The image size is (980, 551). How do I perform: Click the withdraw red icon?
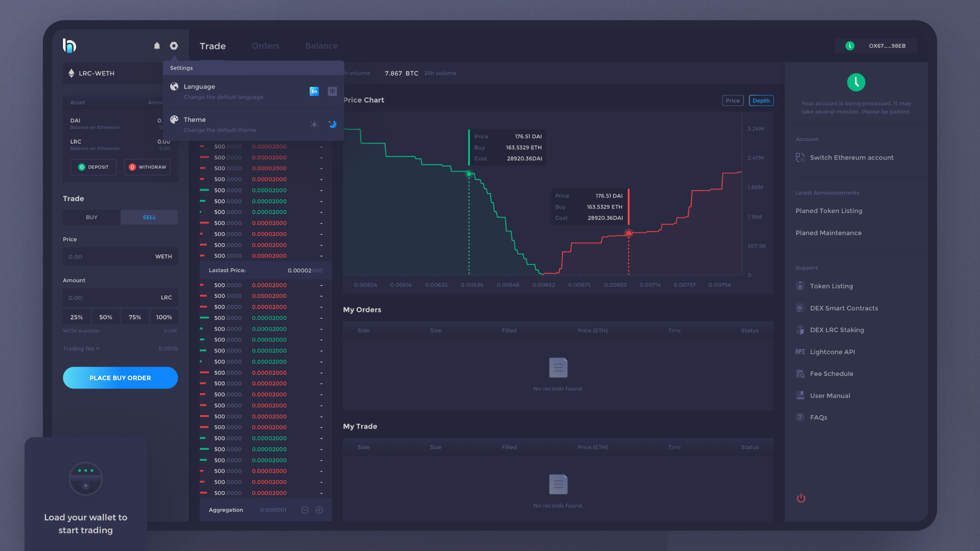[132, 167]
